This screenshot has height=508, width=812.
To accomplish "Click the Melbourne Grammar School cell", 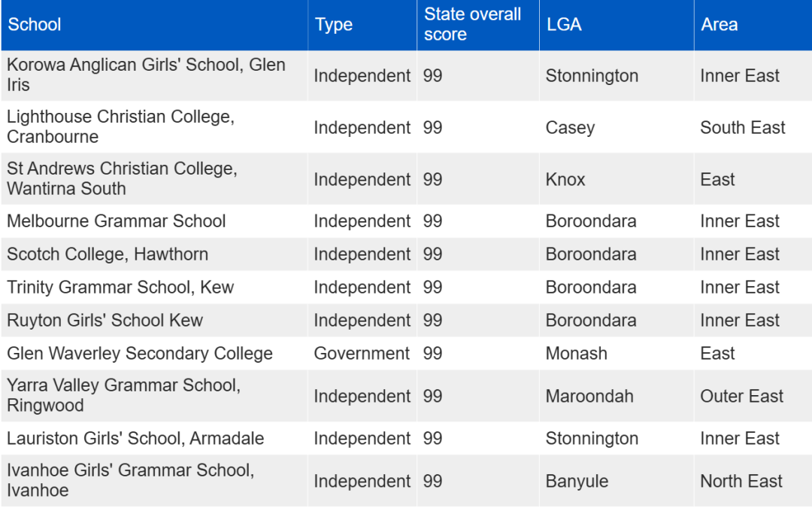I will tap(154, 221).
